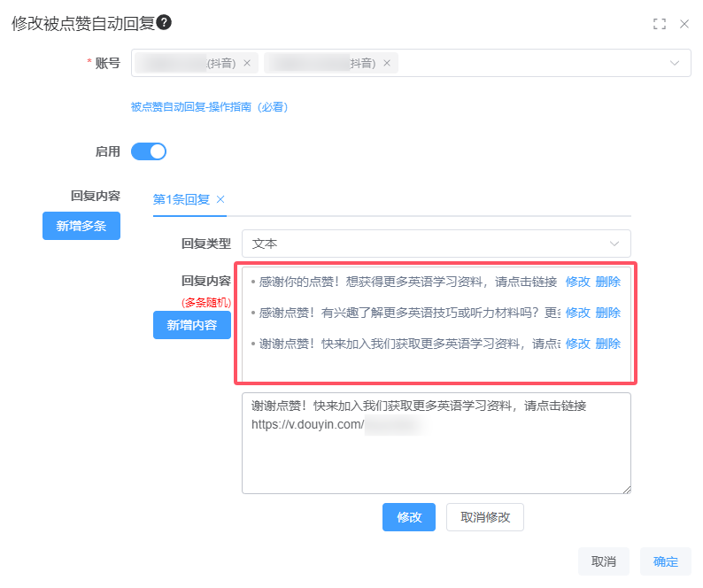Click the blue 修改 button below the text area
703x588 pixels.
409,517
